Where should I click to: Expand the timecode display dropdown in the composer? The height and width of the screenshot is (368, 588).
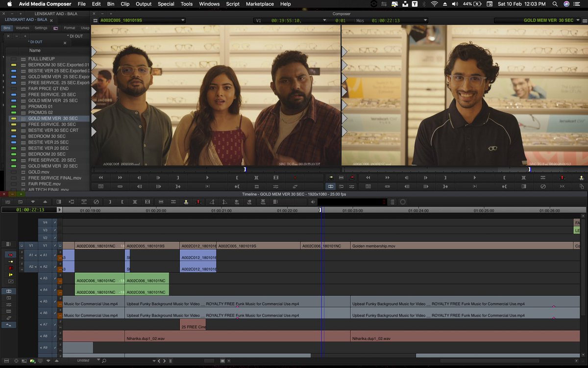(x=324, y=21)
